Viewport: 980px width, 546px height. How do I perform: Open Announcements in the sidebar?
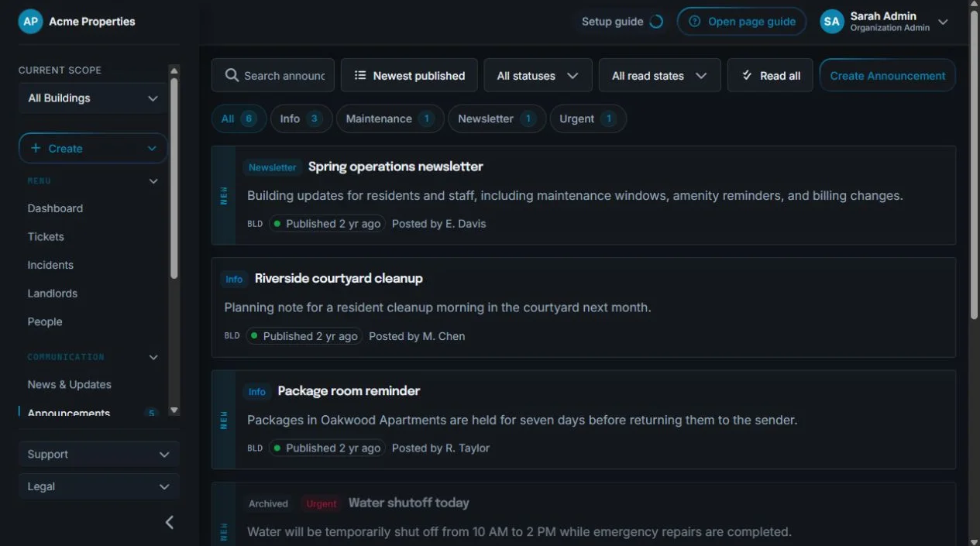click(x=69, y=413)
